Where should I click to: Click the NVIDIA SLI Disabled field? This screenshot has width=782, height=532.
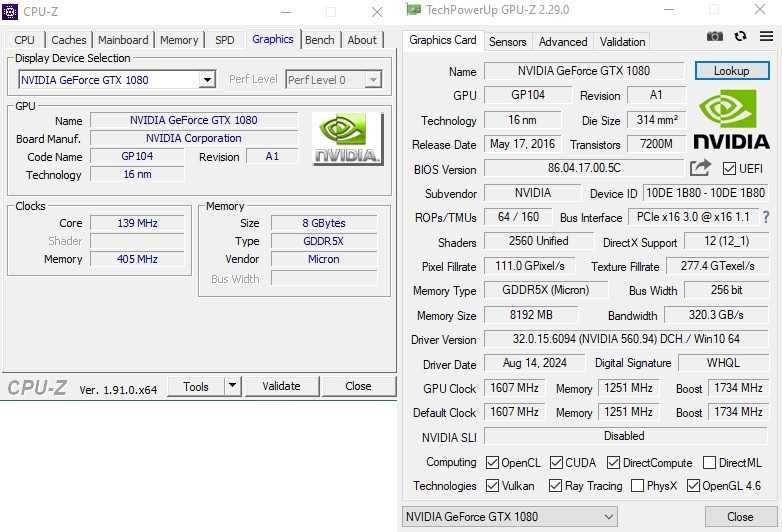tap(626, 436)
